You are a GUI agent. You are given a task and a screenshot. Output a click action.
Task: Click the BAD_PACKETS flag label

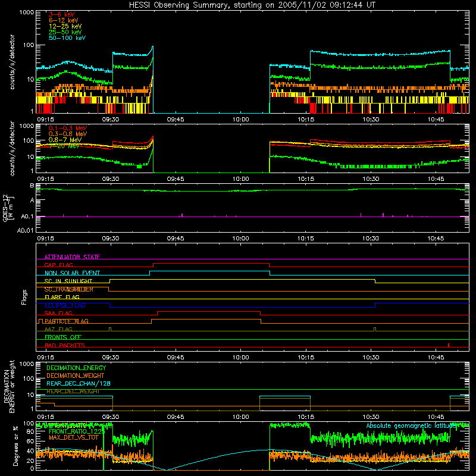pyautogui.click(x=64, y=345)
